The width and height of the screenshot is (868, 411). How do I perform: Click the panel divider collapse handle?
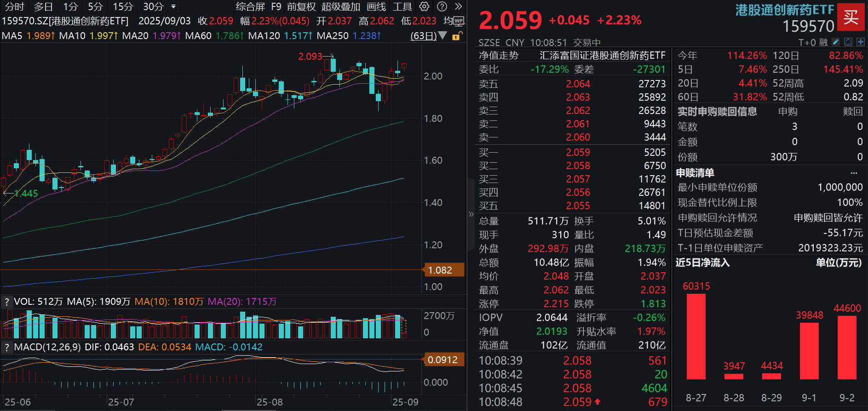coord(471,214)
